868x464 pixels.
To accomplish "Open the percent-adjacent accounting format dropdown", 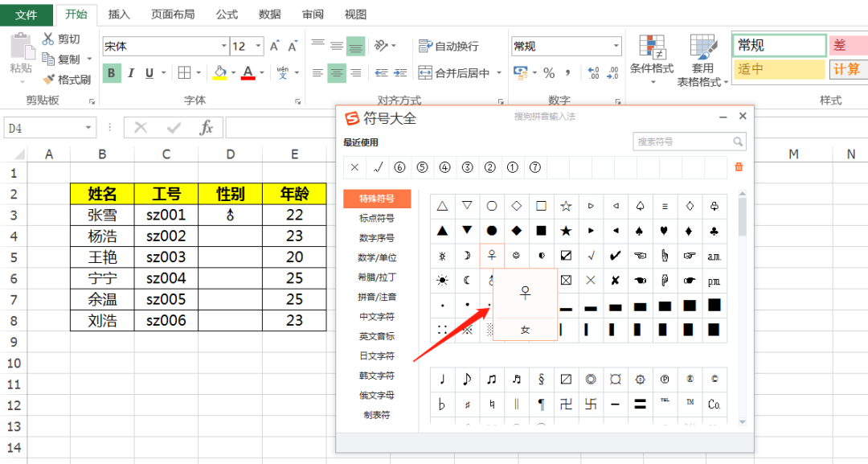I will click(534, 72).
